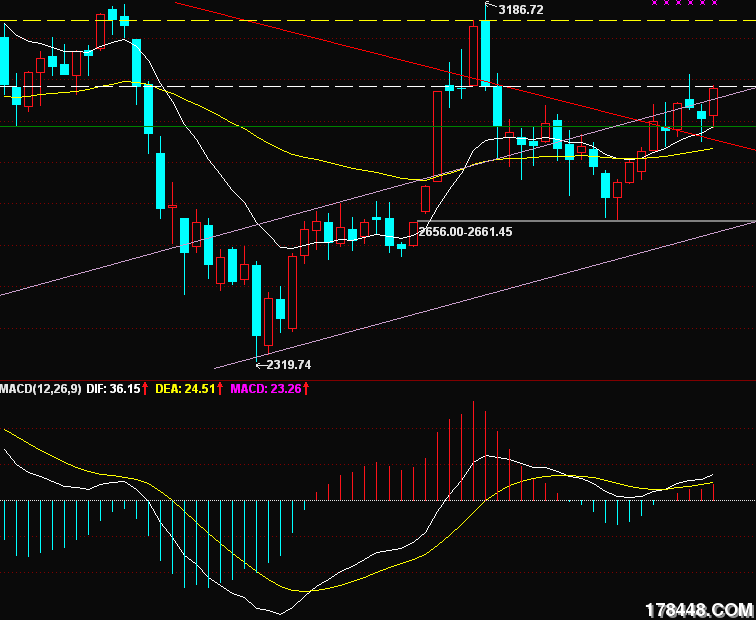Click the DEA: 24.51 value
This screenshot has height=620, width=756.
(185, 389)
